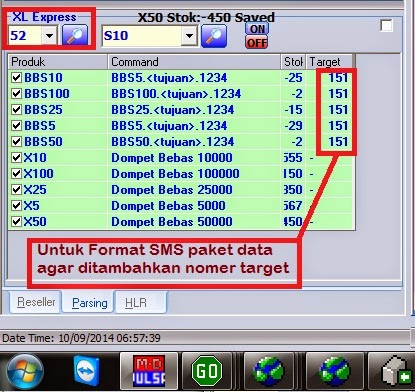Click the Command column header

(194, 62)
